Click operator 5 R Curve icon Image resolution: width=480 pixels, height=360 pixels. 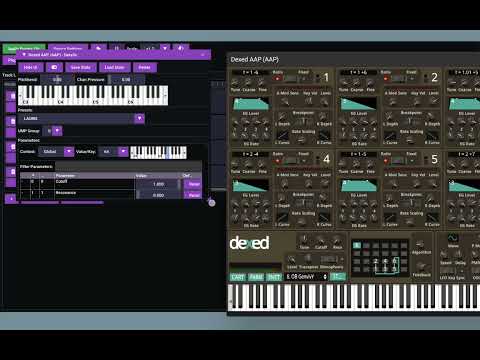432,217
